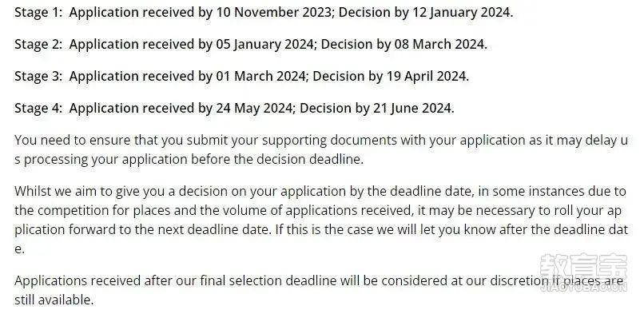Click the words 'decision deadline' in second paragraph
Screen dimensions: 644x310
tap(308, 159)
